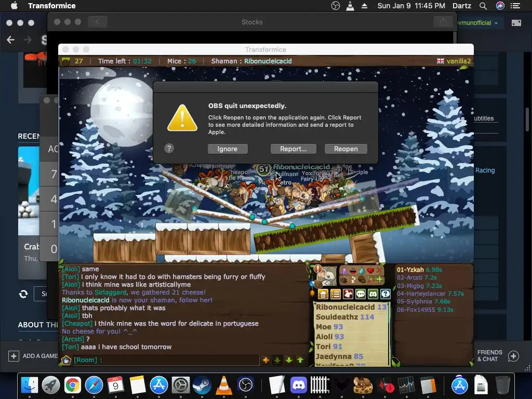Open Spotlight search in menu bar
This screenshot has height=399, width=532.
[x=483, y=6]
